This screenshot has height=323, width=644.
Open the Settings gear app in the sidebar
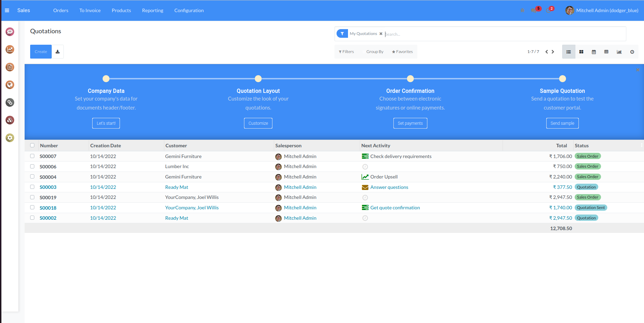[x=10, y=138]
